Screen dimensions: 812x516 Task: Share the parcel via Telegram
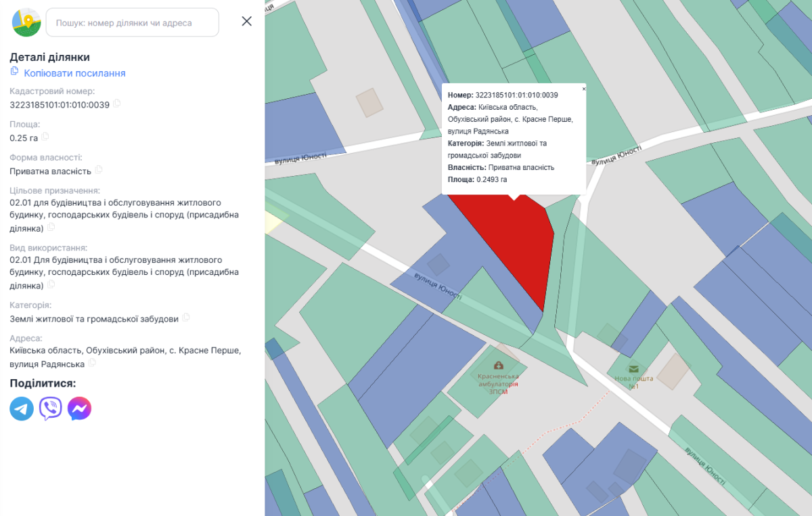pyautogui.click(x=22, y=408)
